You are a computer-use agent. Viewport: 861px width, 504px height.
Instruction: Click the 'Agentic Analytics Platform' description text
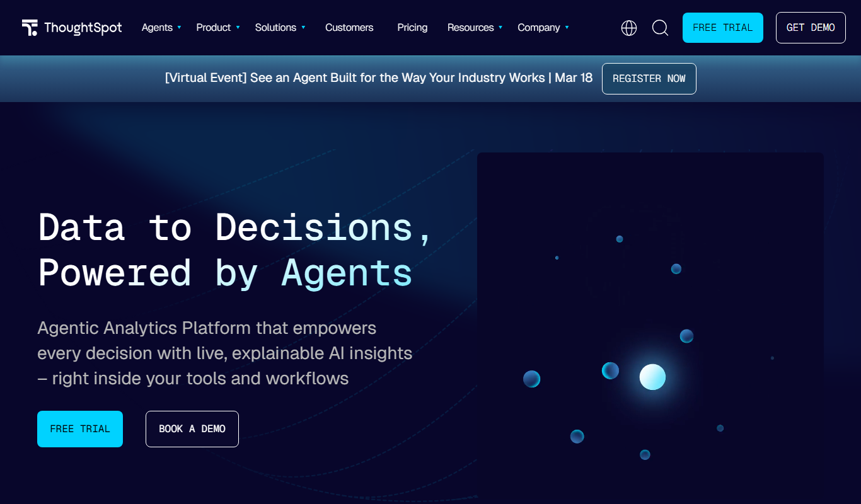click(x=225, y=353)
